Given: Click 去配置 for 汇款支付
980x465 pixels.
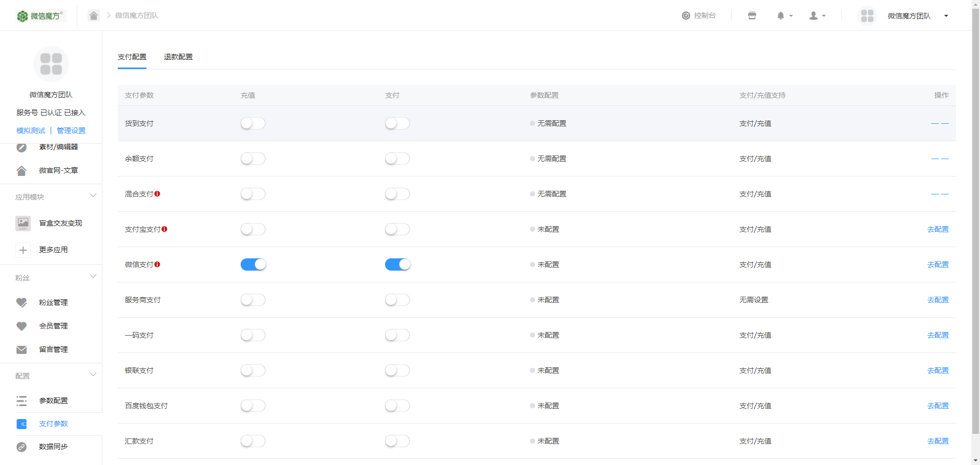Looking at the screenshot, I should click(938, 441).
